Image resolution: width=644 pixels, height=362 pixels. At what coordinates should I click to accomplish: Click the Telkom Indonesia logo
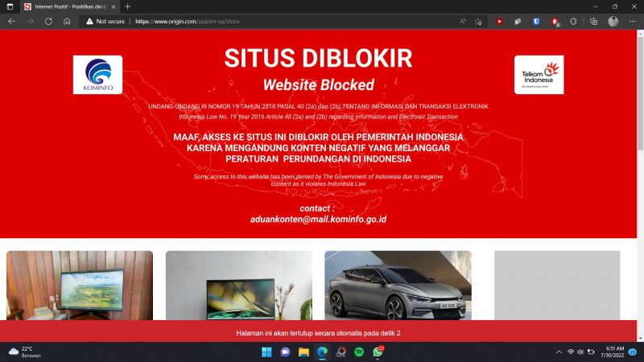pyautogui.click(x=539, y=75)
